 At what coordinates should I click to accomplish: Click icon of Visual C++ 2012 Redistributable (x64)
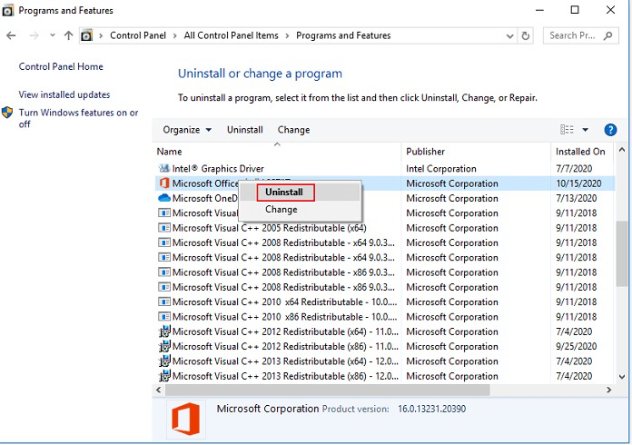pyautogui.click(x=164, y=331)
